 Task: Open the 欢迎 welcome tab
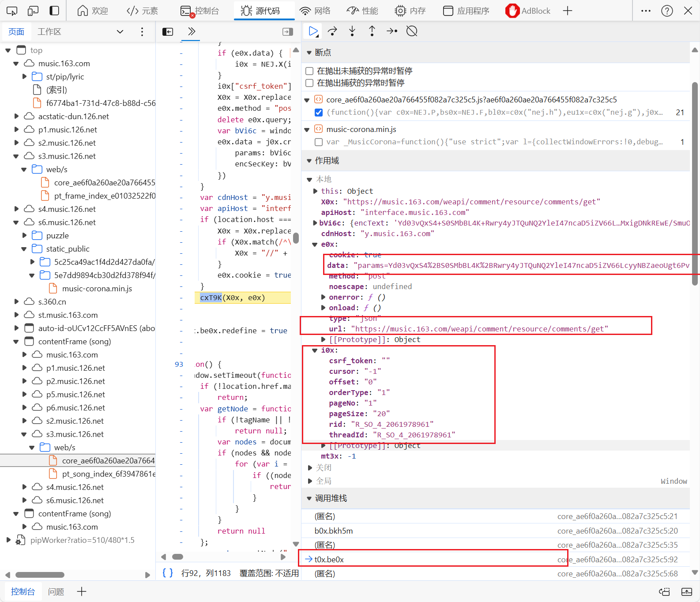pyautogui.click(x=93, y=11)
